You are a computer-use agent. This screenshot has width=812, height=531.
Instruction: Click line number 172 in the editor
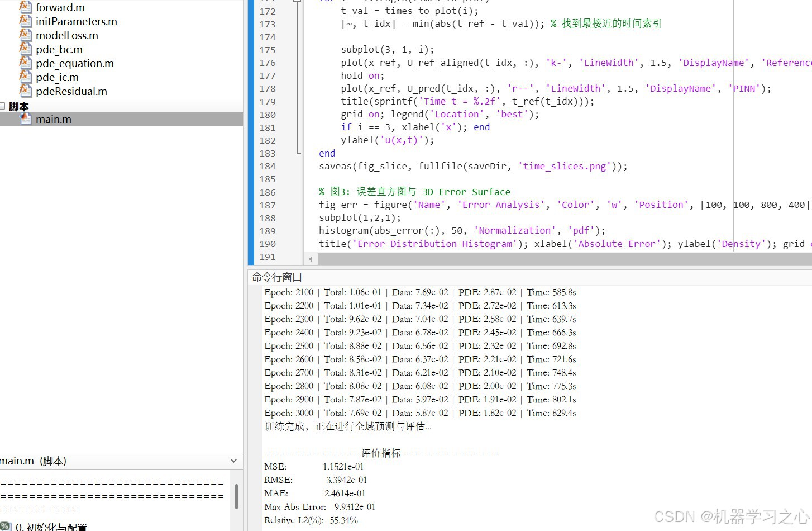pyautogui.click(x=268, y=11)
